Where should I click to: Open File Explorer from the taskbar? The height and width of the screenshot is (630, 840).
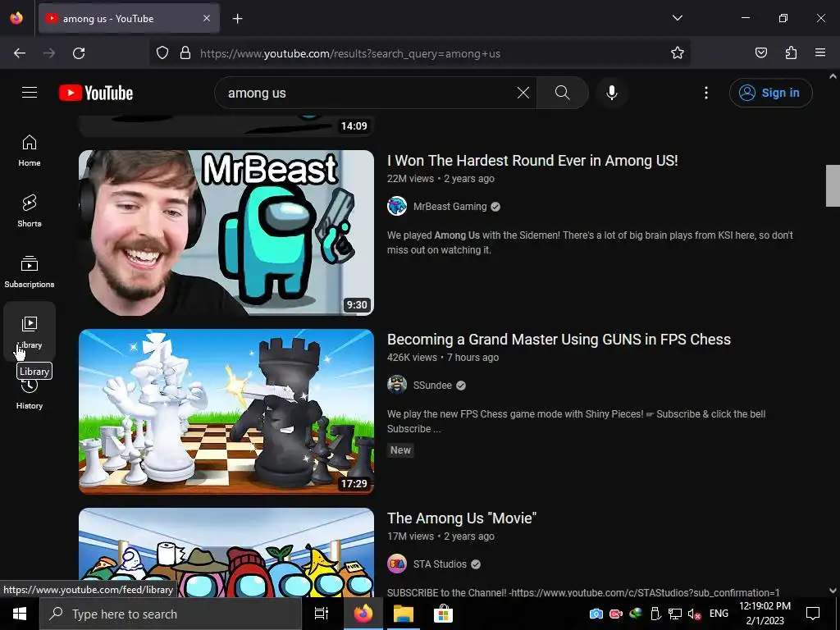pyautogui.click(x=404, y=614)
